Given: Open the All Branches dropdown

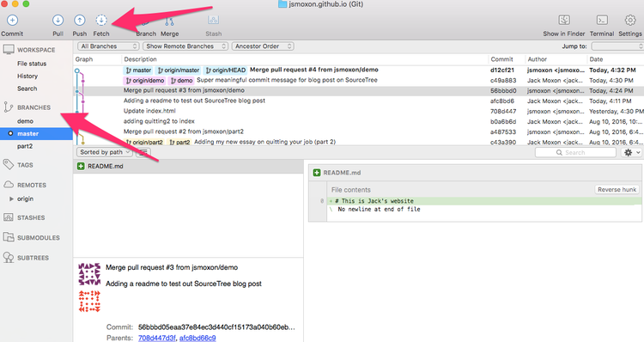Looking at the screenshot, I should pos(108,46).
